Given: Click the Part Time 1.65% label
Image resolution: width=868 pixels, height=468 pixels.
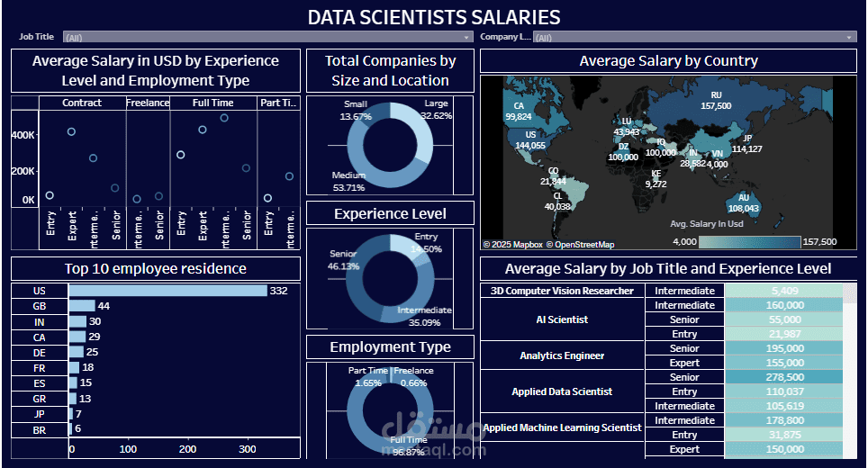Looking at the screenshot, I should point(368,377).
